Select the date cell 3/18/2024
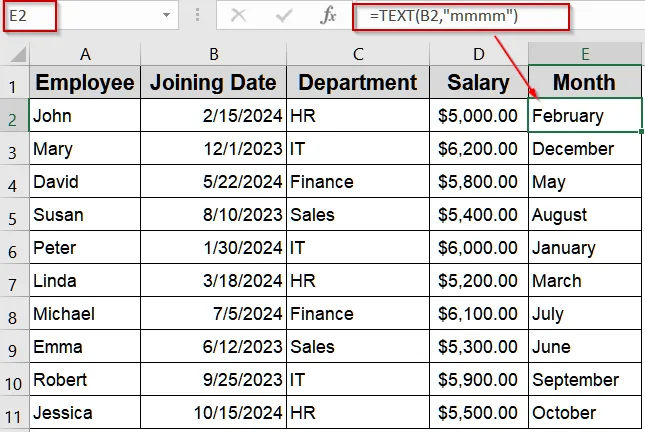Screen dimensions: 645x432 point(213,281)
